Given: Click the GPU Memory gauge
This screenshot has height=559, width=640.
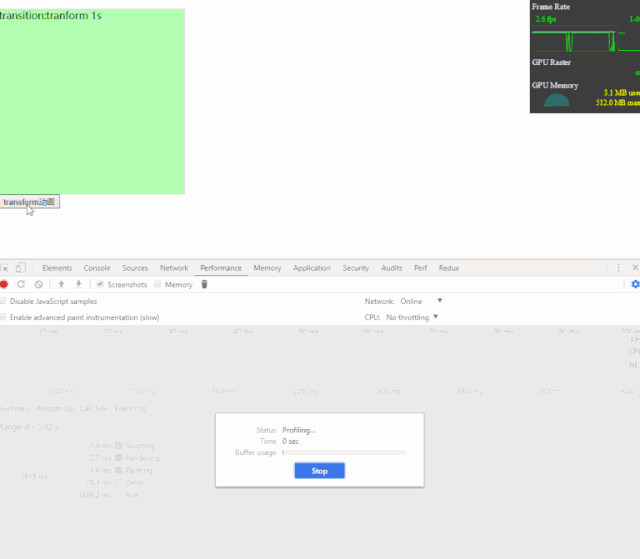Looking at the screenshot, I should (556, 100).
